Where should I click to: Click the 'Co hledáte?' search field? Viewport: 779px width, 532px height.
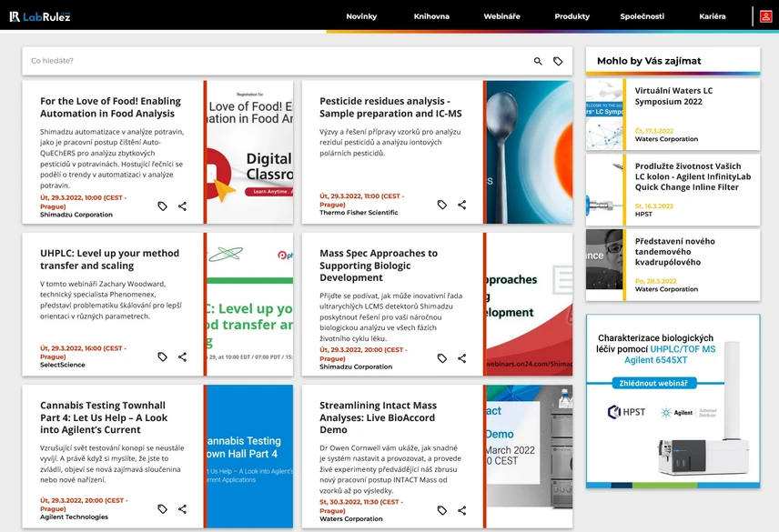point(278,61)
